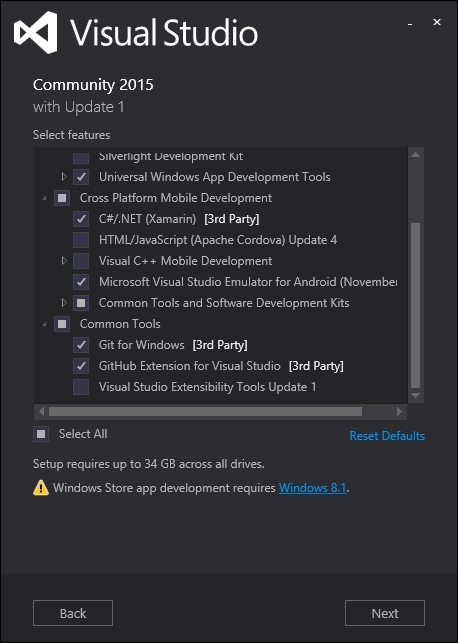Open the Windows 8.1 link
The width and height of the screenshot is (458, 643).
(312, 488)
